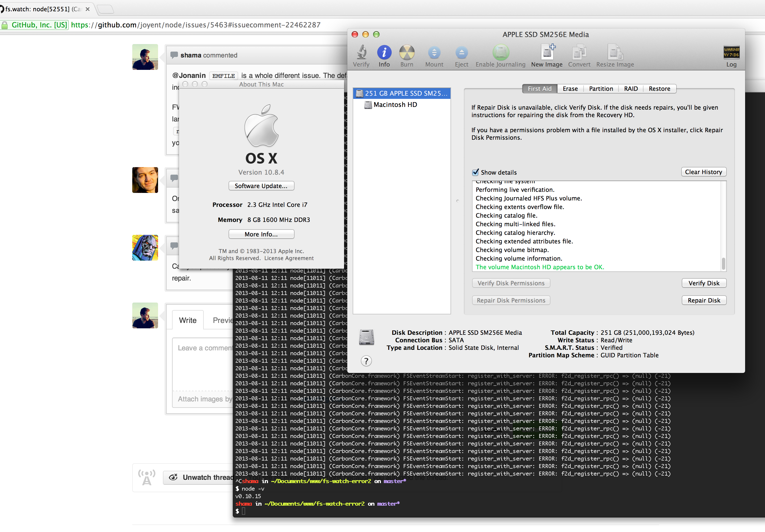
Task: Click 'Processor 2.3 GHz Intel Core i7' text
Action: 260,205
